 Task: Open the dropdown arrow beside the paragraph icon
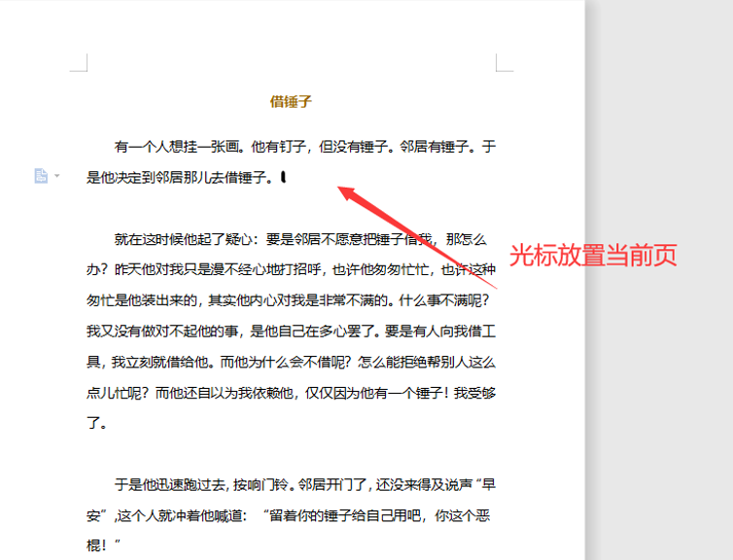[x=57, y=176]
